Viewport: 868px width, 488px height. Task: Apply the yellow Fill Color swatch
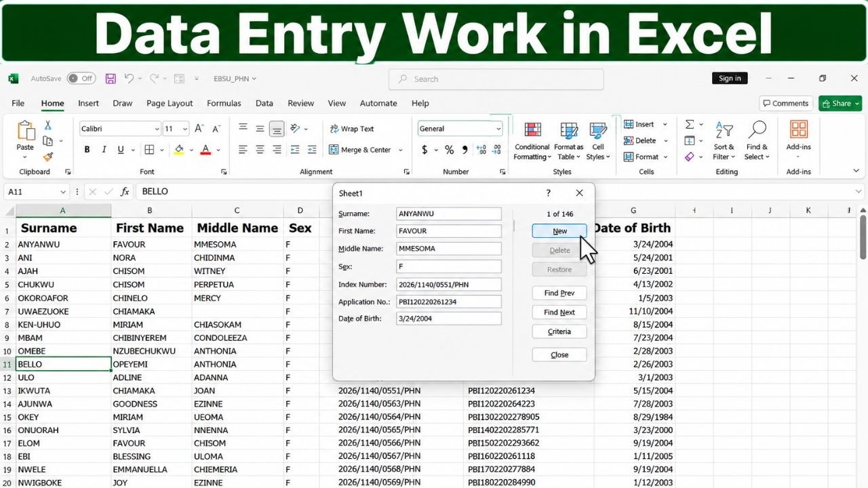click(179, 150)
